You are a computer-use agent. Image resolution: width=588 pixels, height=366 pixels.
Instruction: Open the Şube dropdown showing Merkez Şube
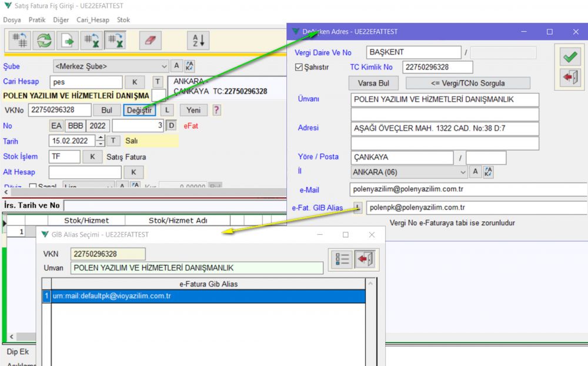click(x=163, y=66)
